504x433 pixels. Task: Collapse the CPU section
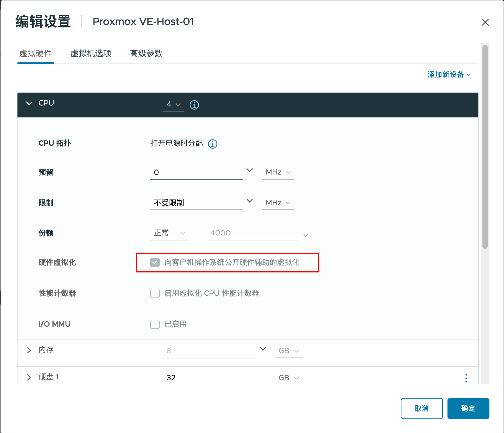pyautogui.click(x=29, y=103)
